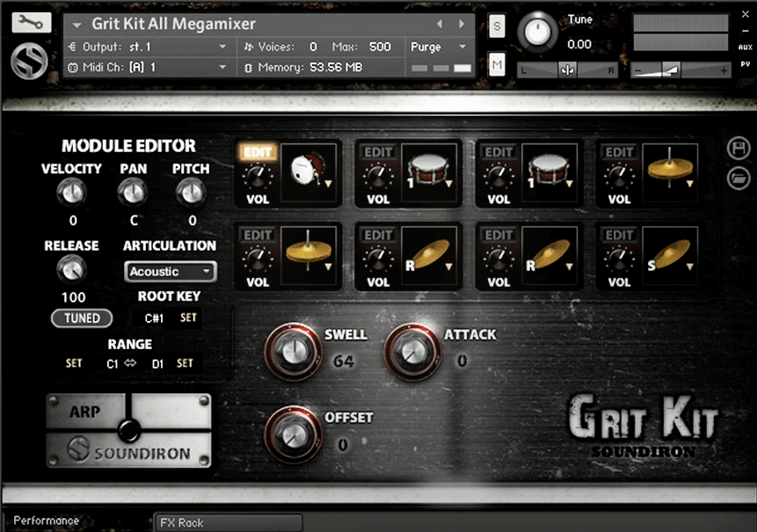
Task: Click the Tune knob
Action: click(537, 32)
